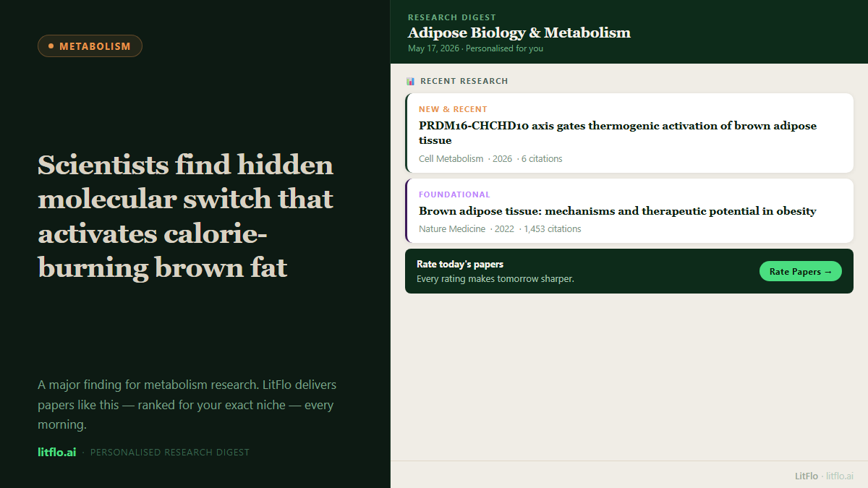Viewport: 868px width, 488px height.
Task: Click the litflo.ai link under the blurb
Action: [56, 452]
